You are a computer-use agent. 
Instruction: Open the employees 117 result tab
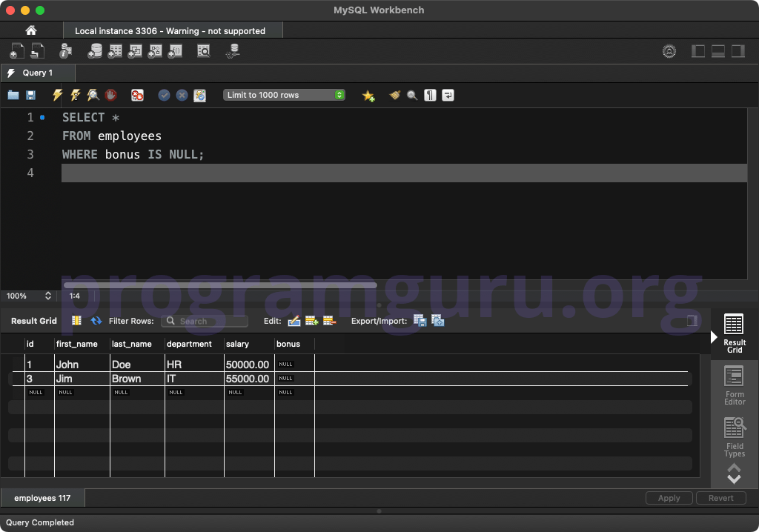click(42, 498)
